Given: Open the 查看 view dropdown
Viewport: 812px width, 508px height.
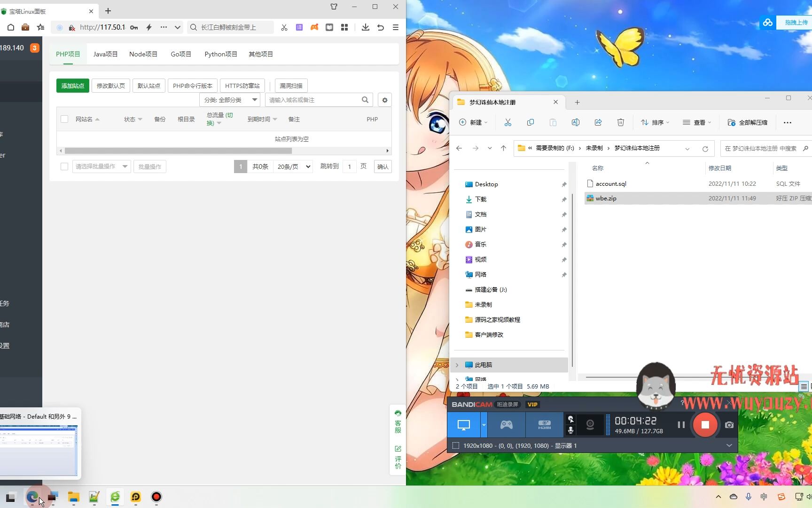Looking at the screenshot, I should 697,122.
